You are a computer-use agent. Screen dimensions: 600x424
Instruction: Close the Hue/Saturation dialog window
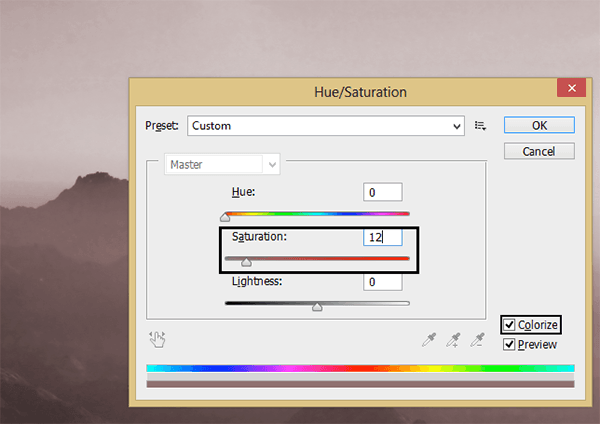[572, 89]
